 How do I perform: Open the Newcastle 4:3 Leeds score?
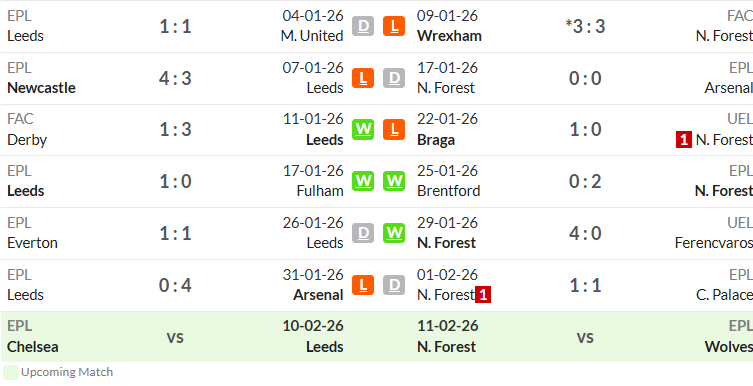(x=175, y=78)
